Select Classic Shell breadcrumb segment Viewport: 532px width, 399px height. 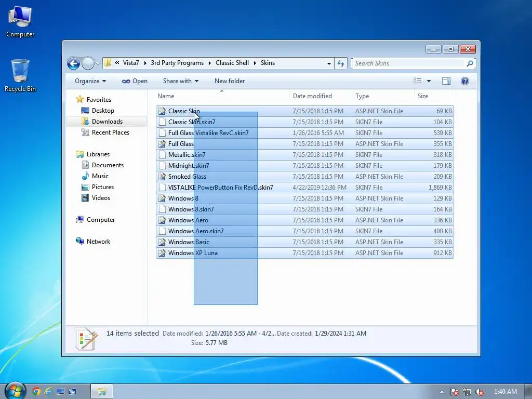pos(232,63)
